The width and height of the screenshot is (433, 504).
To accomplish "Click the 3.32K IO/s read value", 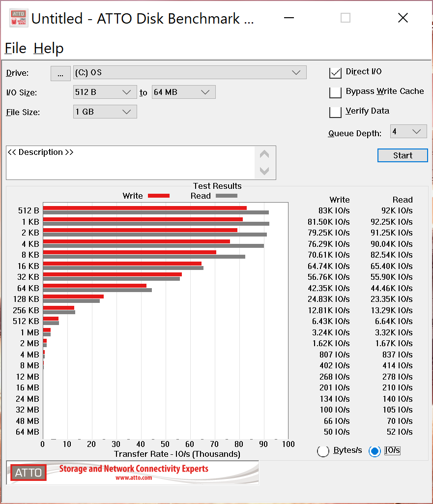I will coord(394,333).
